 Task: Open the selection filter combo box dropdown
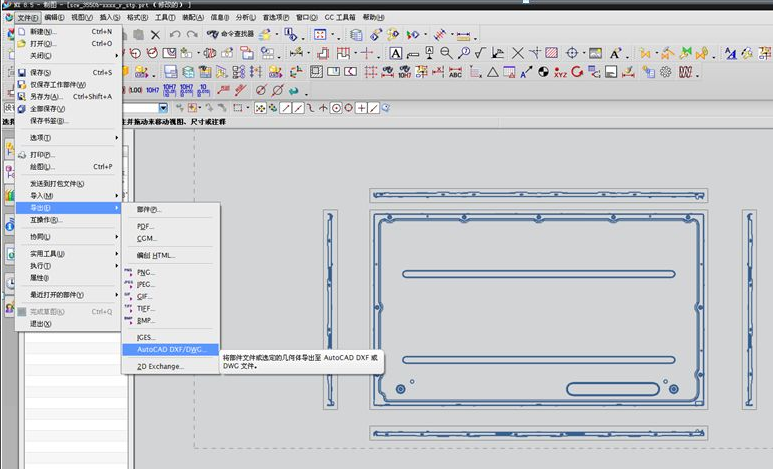point(162,108)
